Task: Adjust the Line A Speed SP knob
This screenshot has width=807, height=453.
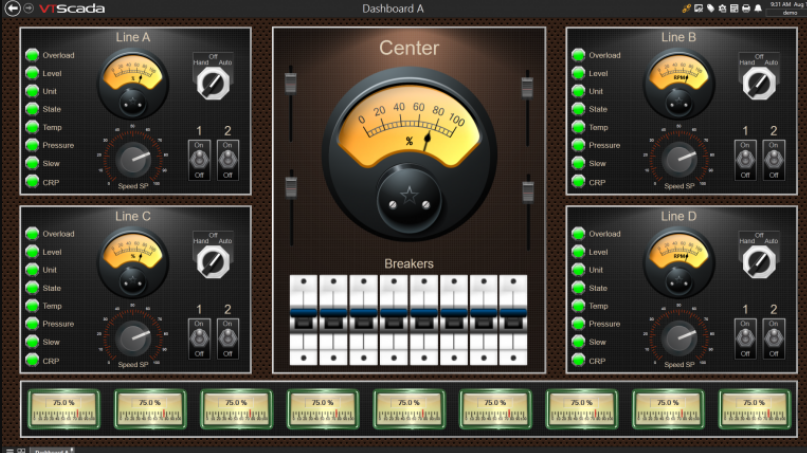Action: (x=133, y=159)
